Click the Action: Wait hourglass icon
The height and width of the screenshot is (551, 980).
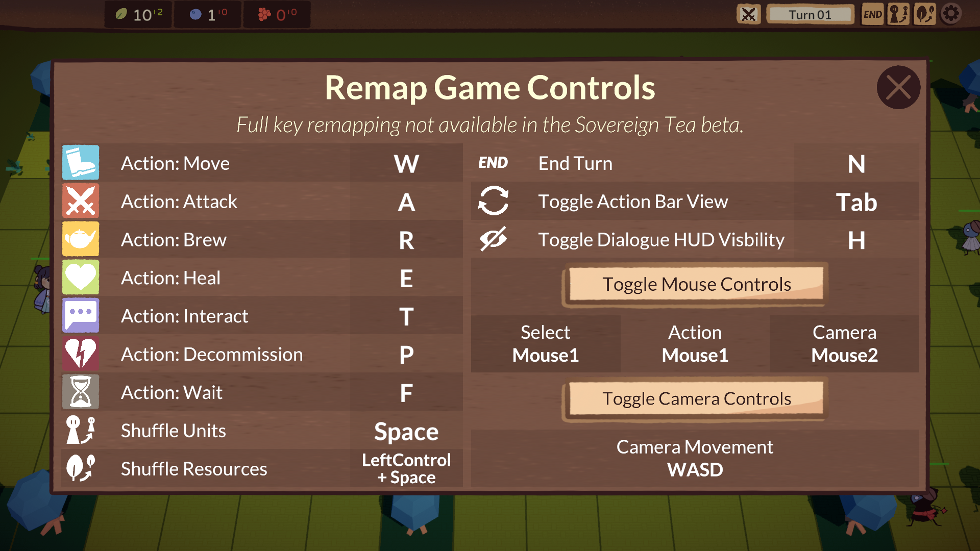point(82,391)
